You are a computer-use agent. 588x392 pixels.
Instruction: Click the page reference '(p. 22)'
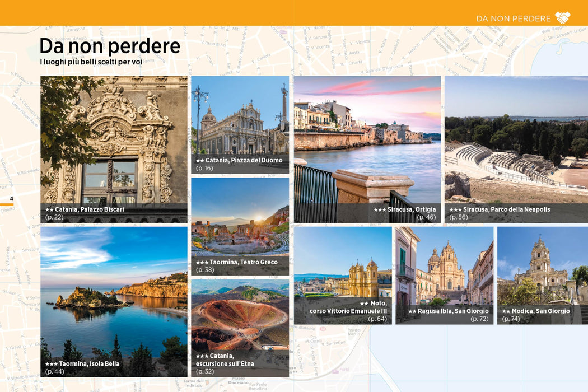pyautogui.click(x=54, y=217)
